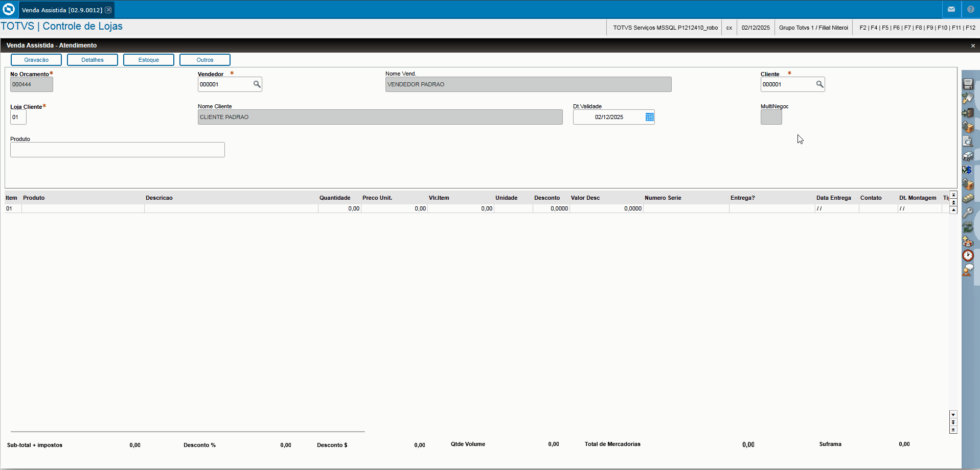Click into the Produto input field
The height and width of the screenshot is (470, 980).
pos(118,150)
